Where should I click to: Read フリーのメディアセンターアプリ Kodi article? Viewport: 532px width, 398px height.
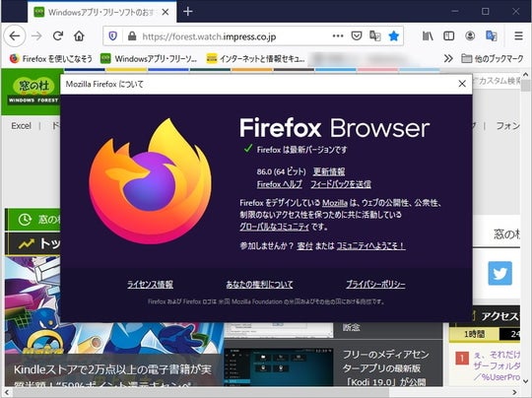coord(386,368)
